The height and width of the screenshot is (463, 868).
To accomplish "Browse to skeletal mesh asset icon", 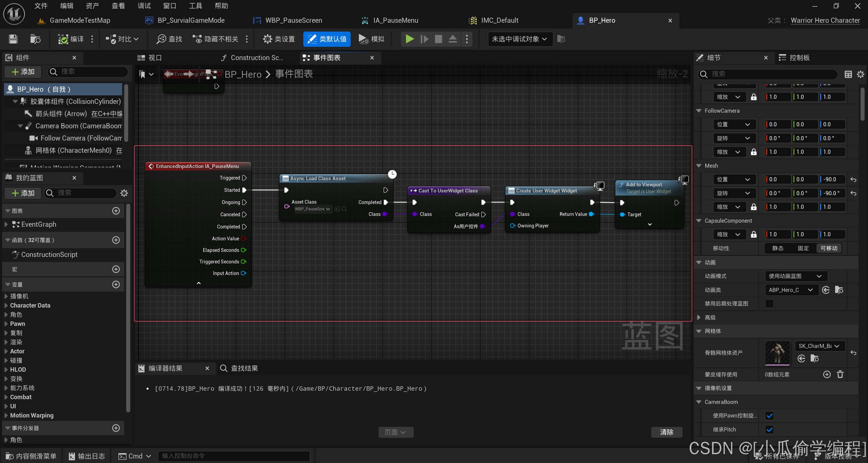I will pyautogui.click(x=814, y=358).
